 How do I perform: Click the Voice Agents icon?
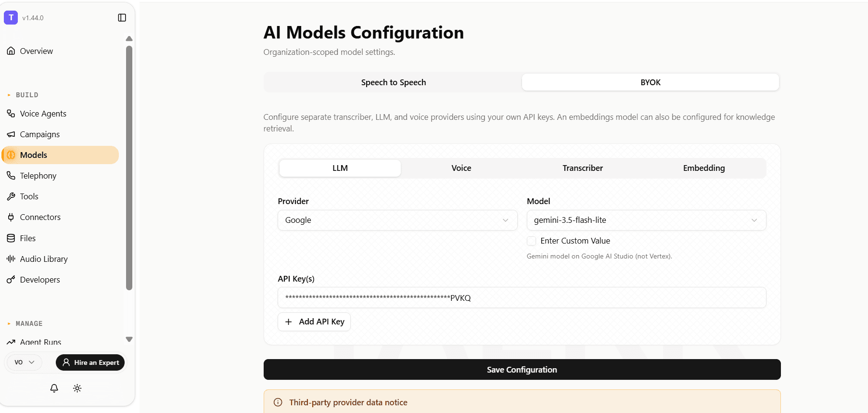click(11, 114)
